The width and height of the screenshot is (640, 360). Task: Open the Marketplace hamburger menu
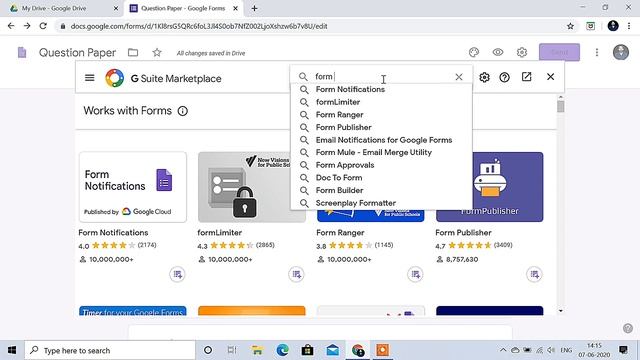coord(90,78)
